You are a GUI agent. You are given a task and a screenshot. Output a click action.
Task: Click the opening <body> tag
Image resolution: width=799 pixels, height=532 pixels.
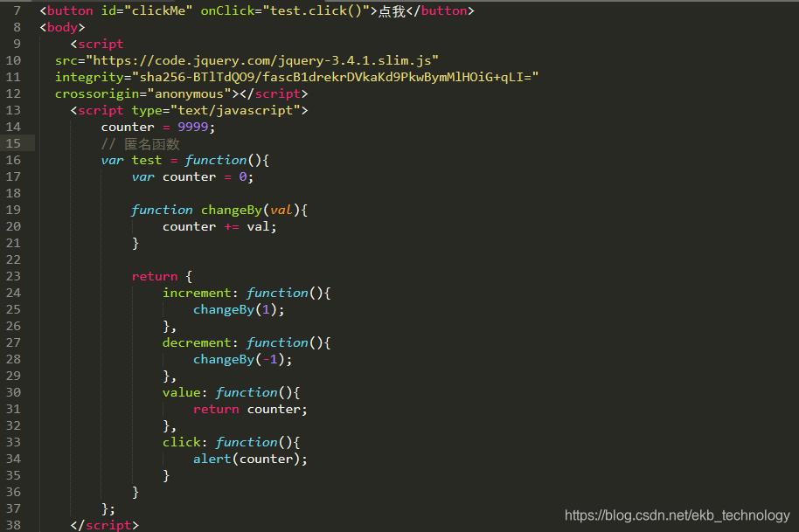click(62, 27)
